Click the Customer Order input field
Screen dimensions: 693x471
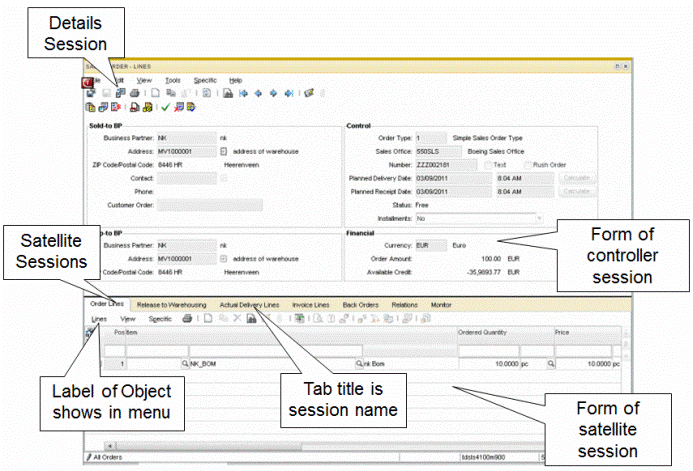210,204
